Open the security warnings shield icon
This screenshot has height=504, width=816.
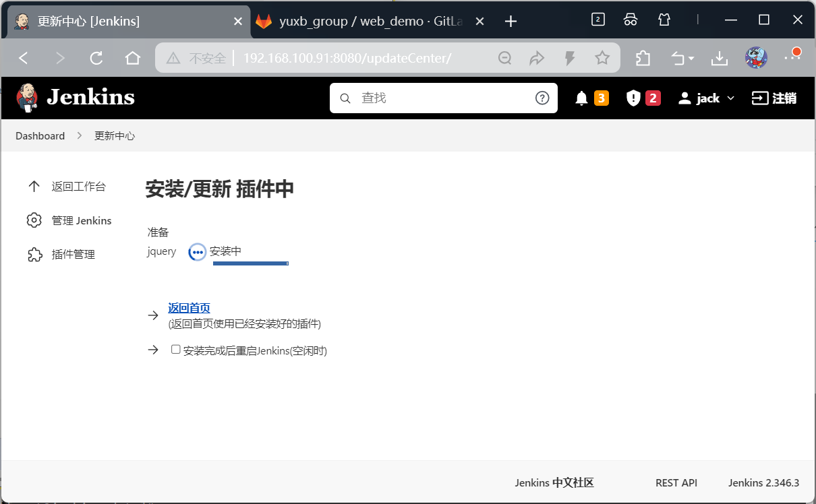tap(633, 98)
